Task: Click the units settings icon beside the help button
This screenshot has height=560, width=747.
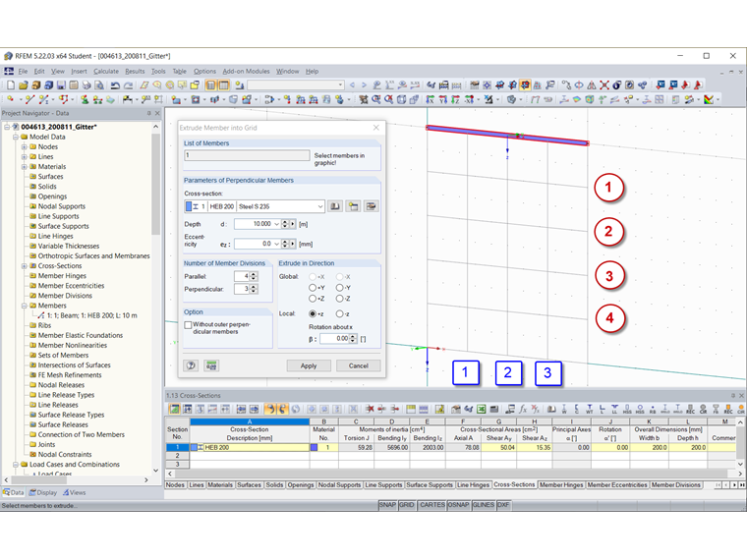Action: coord(211,365)
